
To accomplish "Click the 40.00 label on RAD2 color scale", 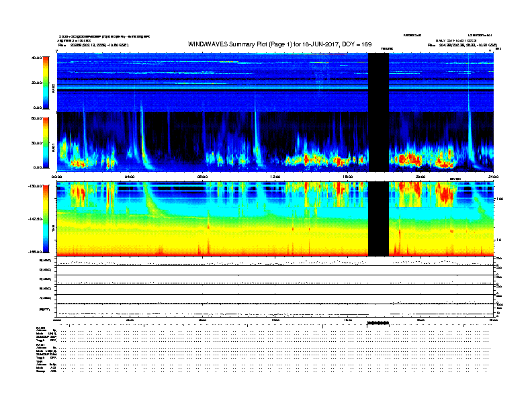I will (x=37, y=58).
